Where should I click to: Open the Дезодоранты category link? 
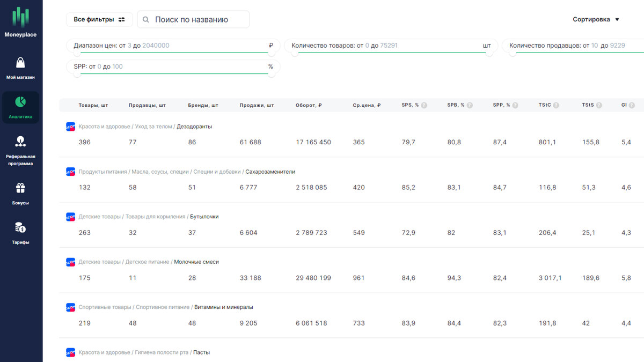coord(194,127)
